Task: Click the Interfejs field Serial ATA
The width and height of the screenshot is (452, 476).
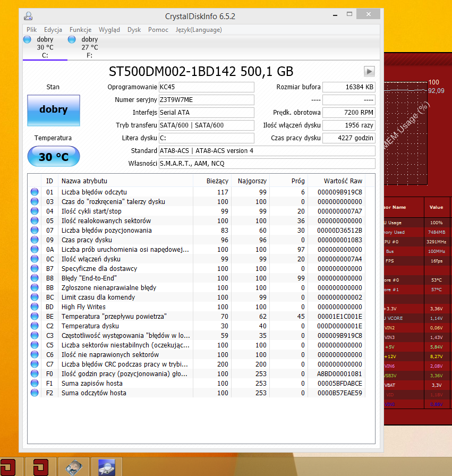Action: pyautogui.click(x=207, y=113)
